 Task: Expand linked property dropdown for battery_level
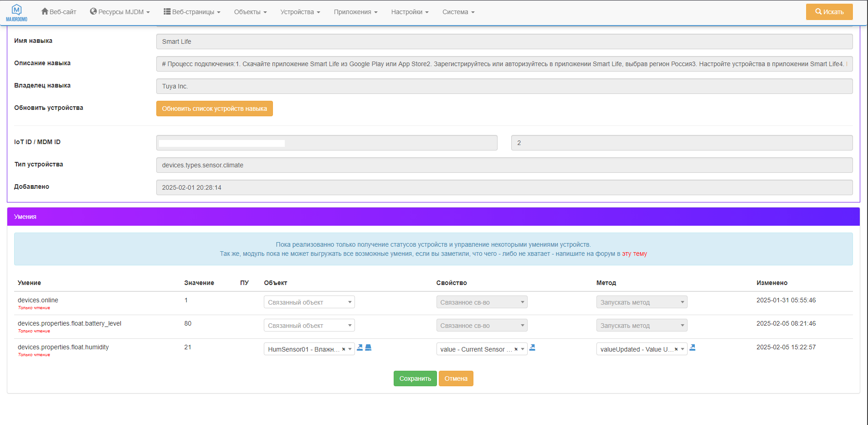coord(482,326)
